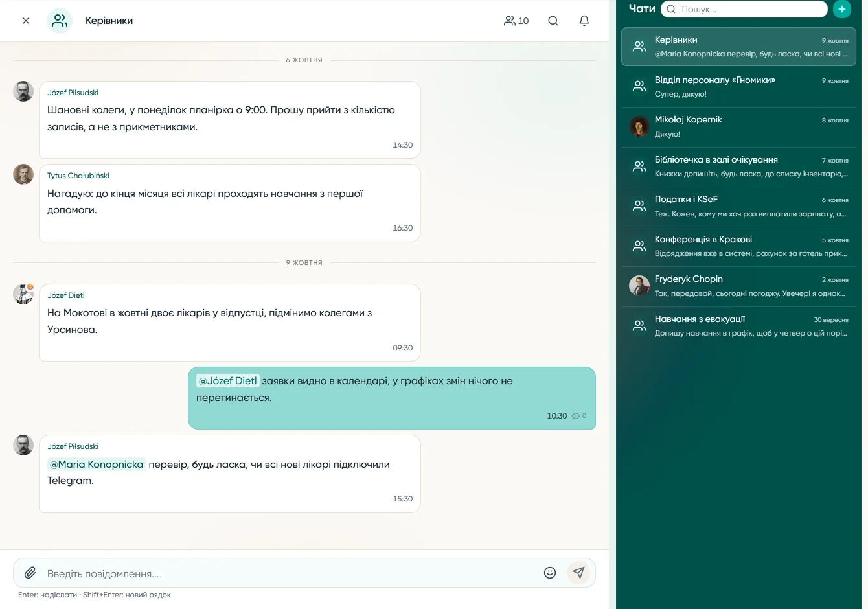Select the Керівники chat in the list
This screenshot has height=609, width=868.
(x=738, y=47)
